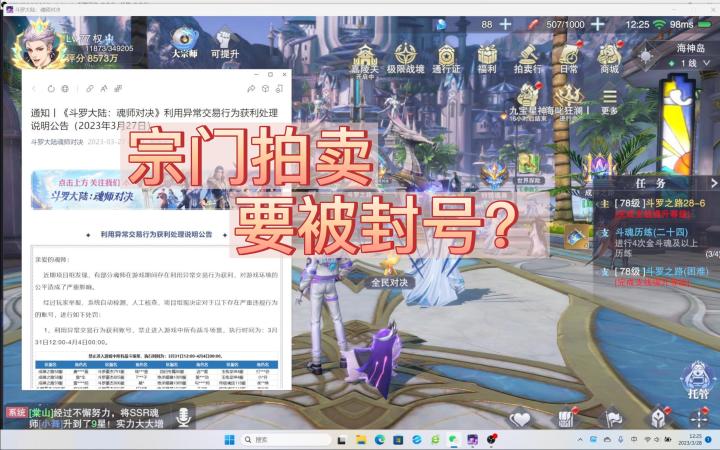Open the castle guild icon with red dot
720x450 pixels.
(x=568, y=418)
